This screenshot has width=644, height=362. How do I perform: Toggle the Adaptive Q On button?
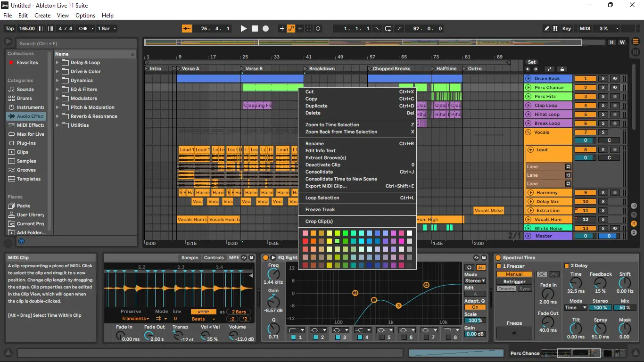click(x=475, y=307)
